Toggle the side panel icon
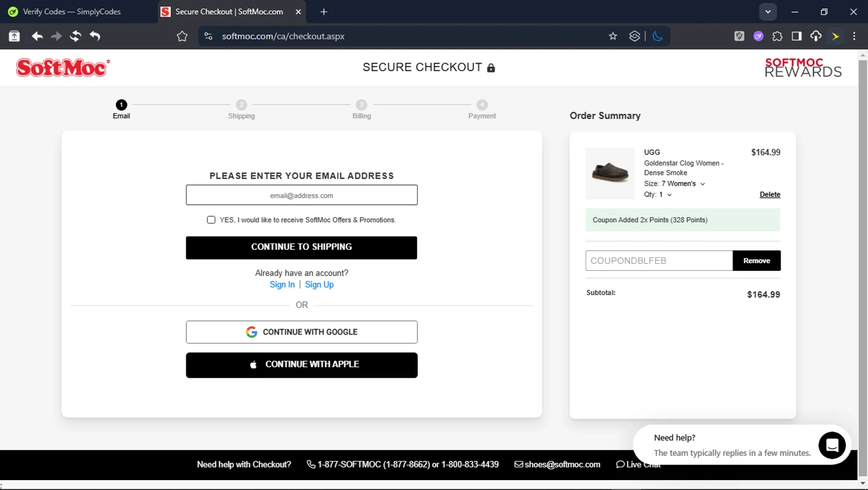The width and height of the screenshot is (868, 490). click(x=797, y=36)
